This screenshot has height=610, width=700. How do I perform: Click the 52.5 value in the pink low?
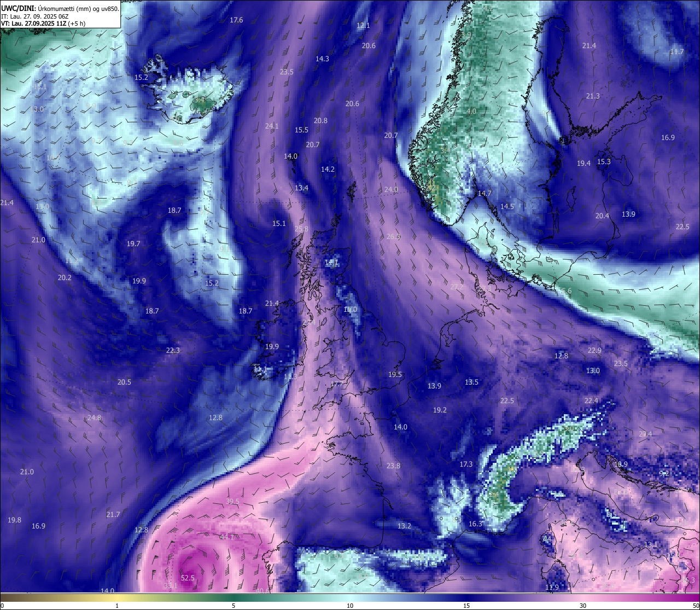188,578
